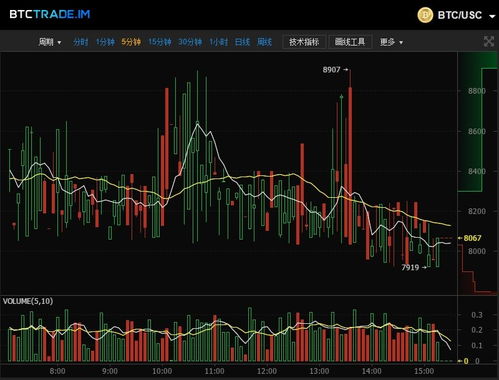Switch to the 15分钟 interval
This screenshot has width=499, height=380.
click(x=160, y=42)
